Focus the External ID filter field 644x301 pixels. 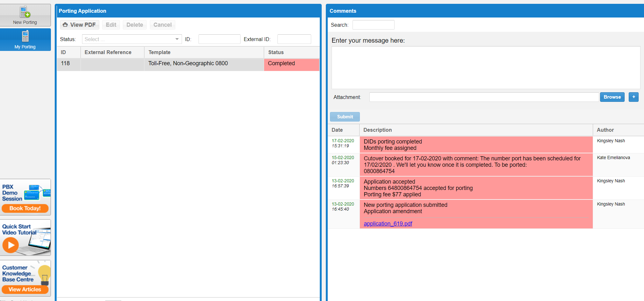(x=294, y=39)
